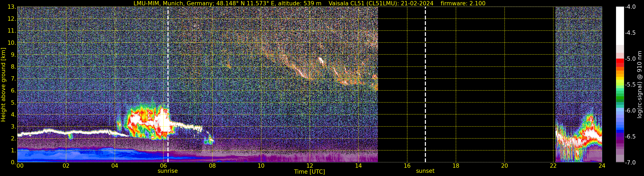Click the "18" time axis tick label
The image size is (644, 176).
tap(456, 166)
